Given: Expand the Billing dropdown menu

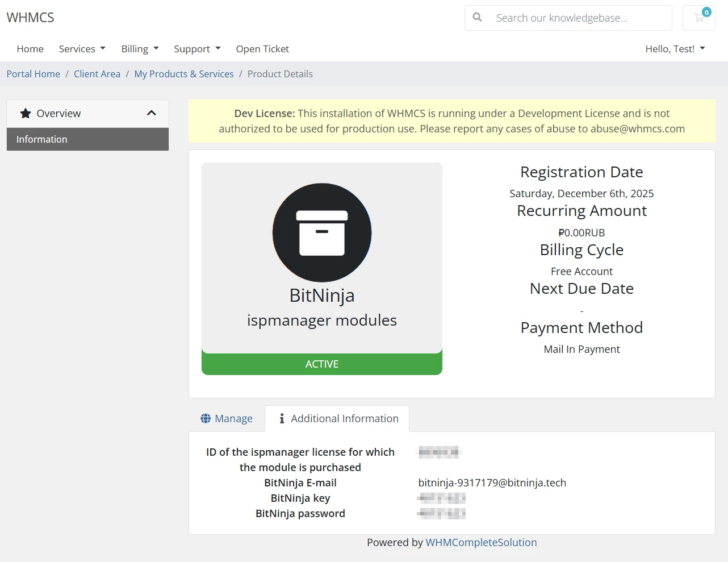Looking at the screenshot, I should point(140,49).
